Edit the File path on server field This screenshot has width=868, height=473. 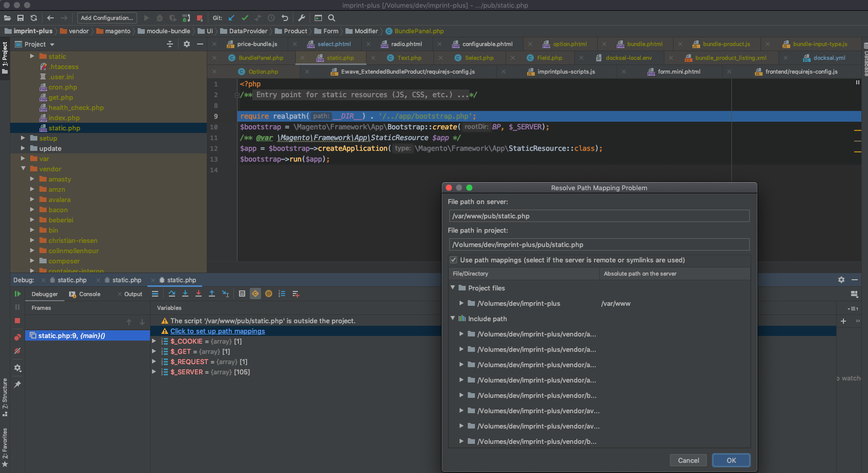pyautogui.click(x=599, y=216)
